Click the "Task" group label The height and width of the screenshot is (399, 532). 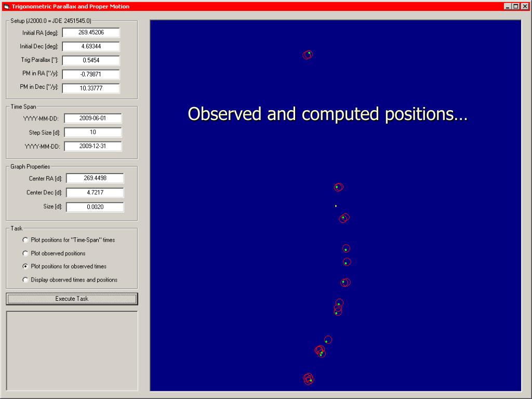pyautogui.click(x=16, y=229)
